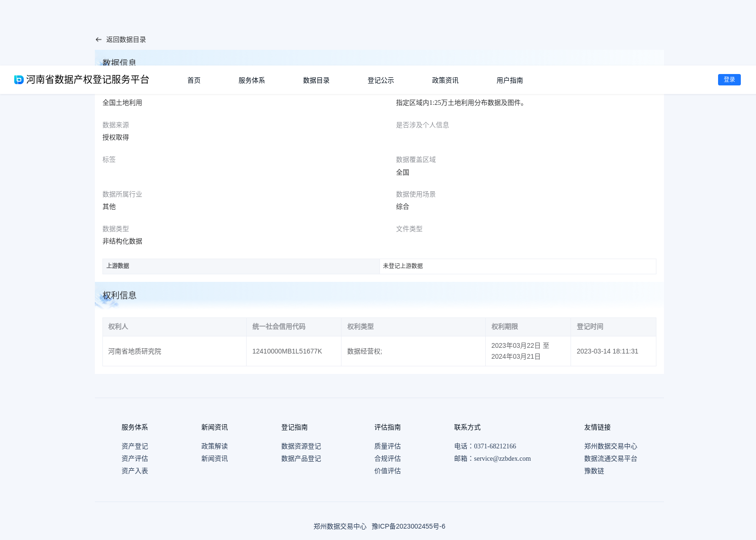
Task: Open 用户指南 in the top navigation
Action: point(510,80)
